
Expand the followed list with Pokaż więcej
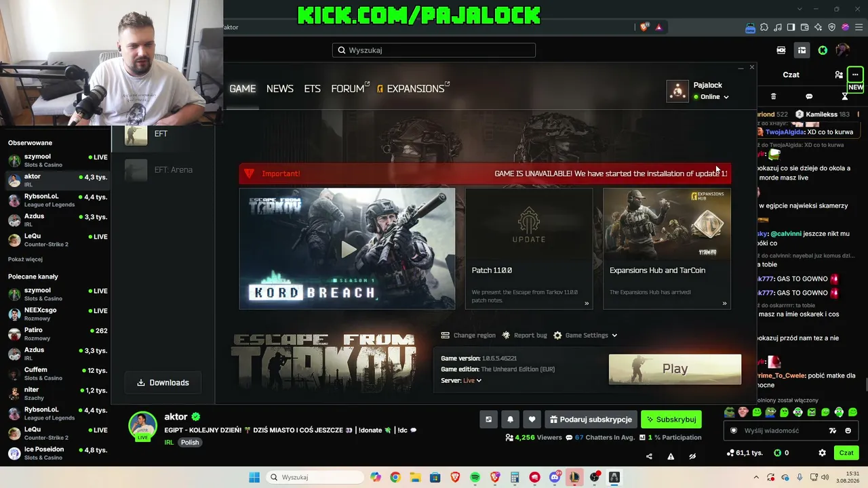click(25, 260)
